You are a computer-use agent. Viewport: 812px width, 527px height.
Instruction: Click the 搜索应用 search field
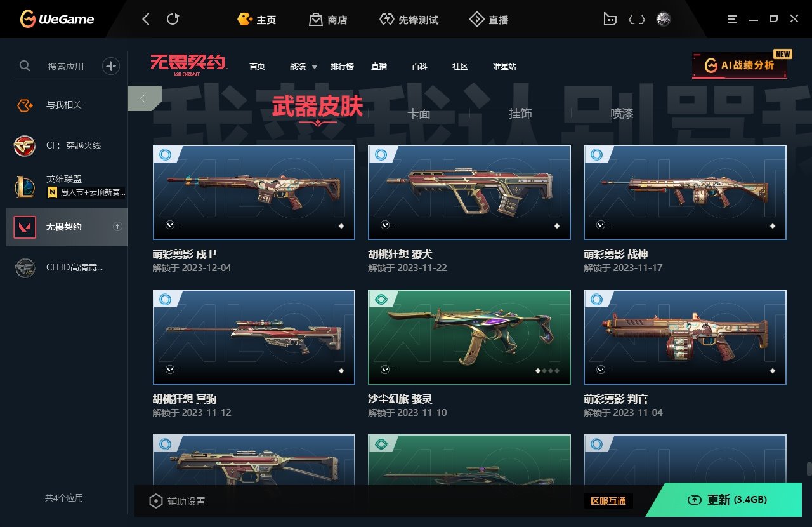click(x=66, y=66)
